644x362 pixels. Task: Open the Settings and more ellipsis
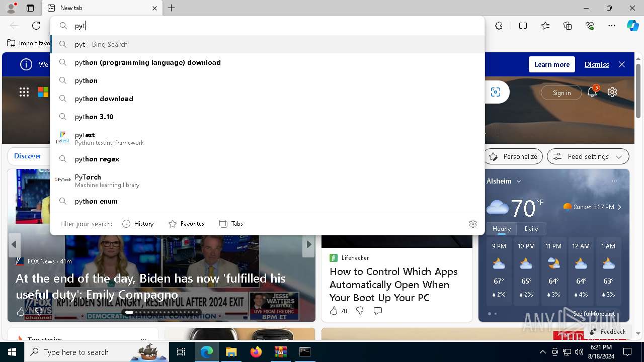[612, 26]
